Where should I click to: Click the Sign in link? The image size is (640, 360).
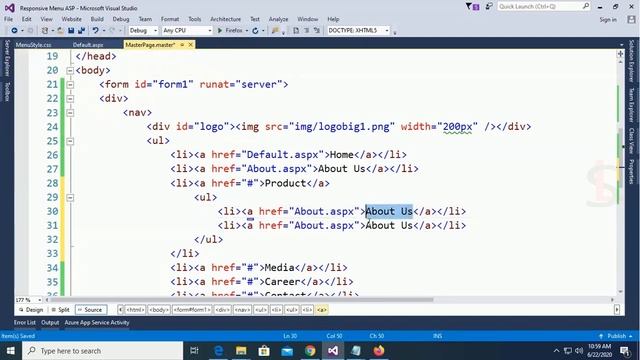click(608, 20)
